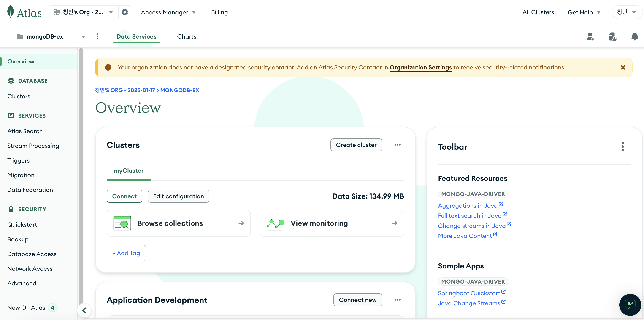Viewport: 644px width, 320px height.
Task: Click the Create cluster button
Action: tap(356, 145)
